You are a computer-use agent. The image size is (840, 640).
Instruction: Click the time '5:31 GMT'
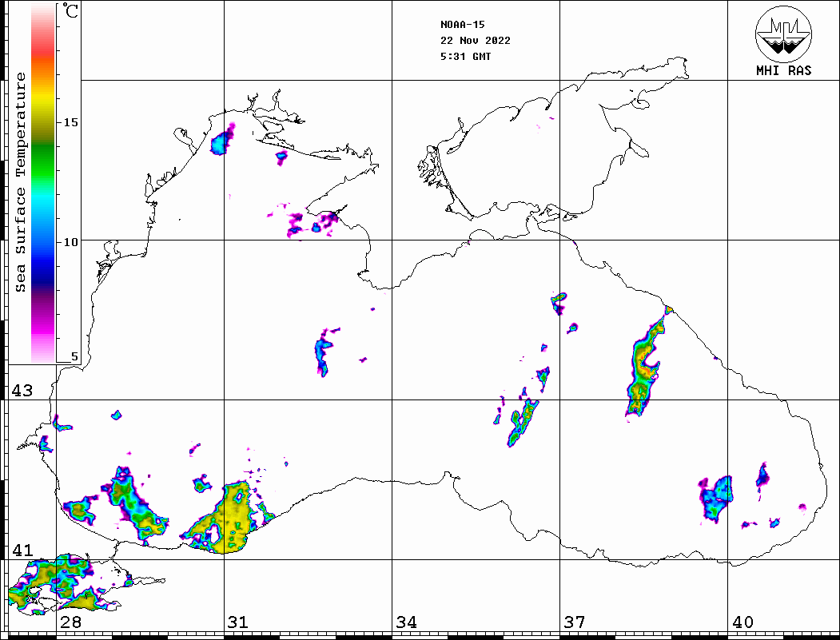[466, 57]
